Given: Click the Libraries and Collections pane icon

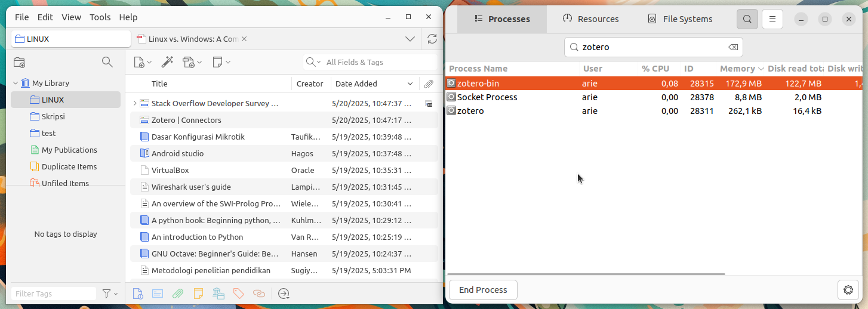Looking at the screenshot, I should (218, 293).
